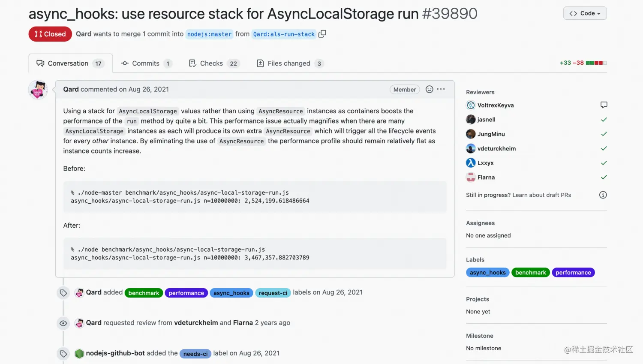
Task: Copy the branch name with the copy icon
Action: (322, 34)
